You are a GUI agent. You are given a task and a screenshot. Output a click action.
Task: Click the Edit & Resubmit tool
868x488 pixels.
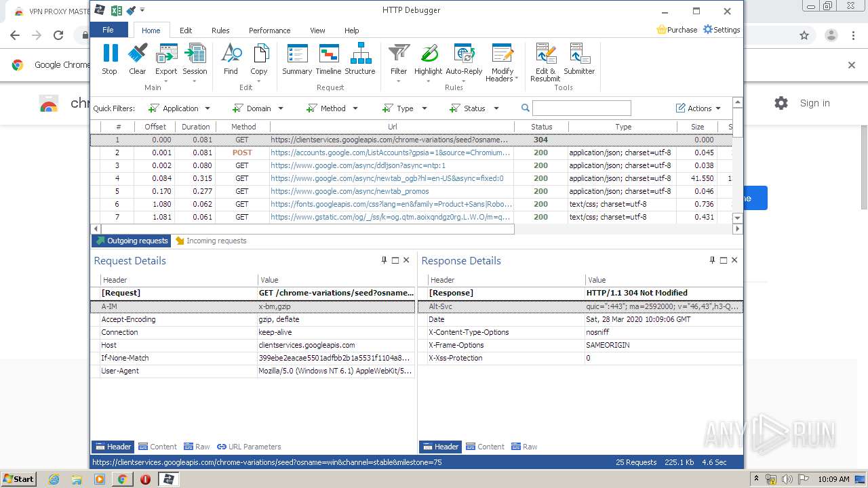[545, 62]
